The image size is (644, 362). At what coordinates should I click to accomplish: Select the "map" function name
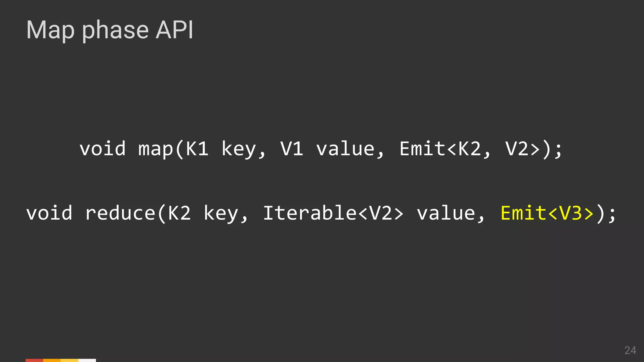(156, 149)
